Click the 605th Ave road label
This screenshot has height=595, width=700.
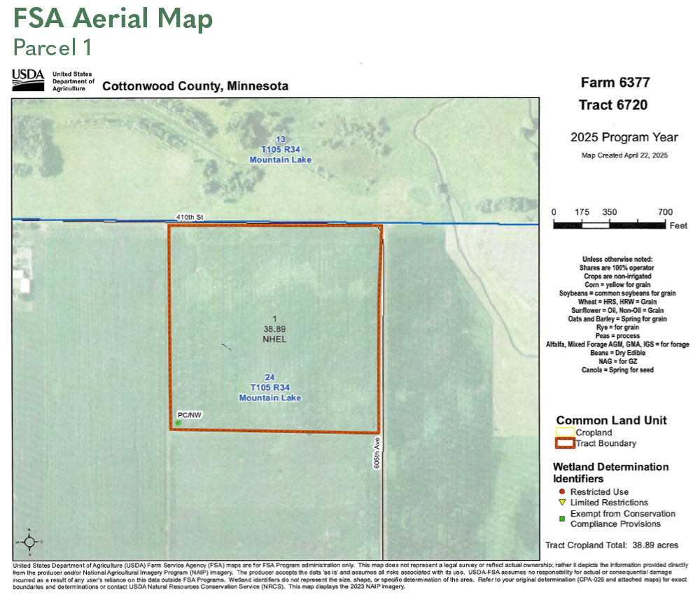pos(376,454)
